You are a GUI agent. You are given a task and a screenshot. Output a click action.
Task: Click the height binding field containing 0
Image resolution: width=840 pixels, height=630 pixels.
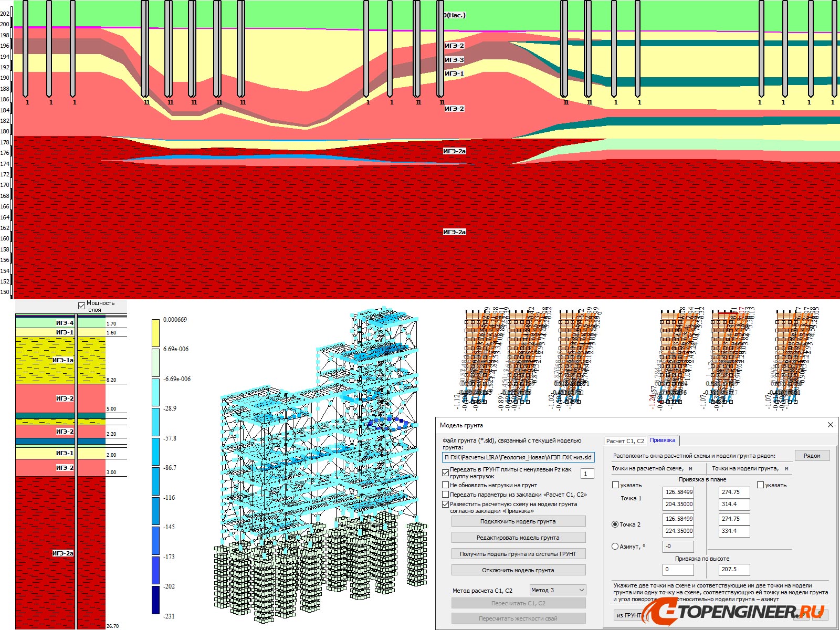[678, 569]
